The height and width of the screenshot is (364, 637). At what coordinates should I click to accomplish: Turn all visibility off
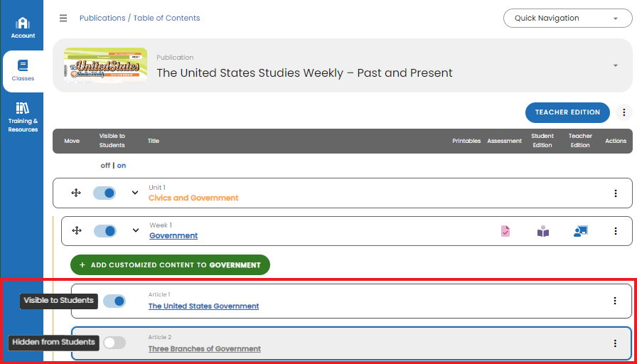105,166
